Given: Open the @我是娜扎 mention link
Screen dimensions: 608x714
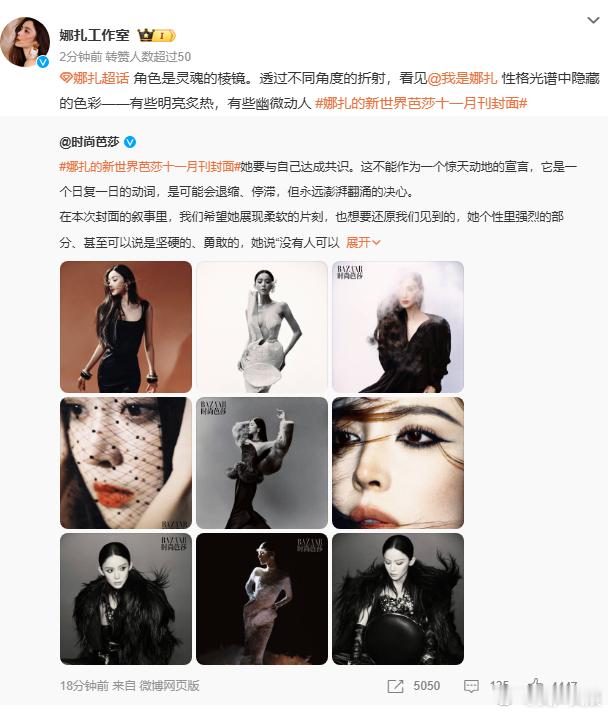Looking at the screenshot, I should [462, 78].
